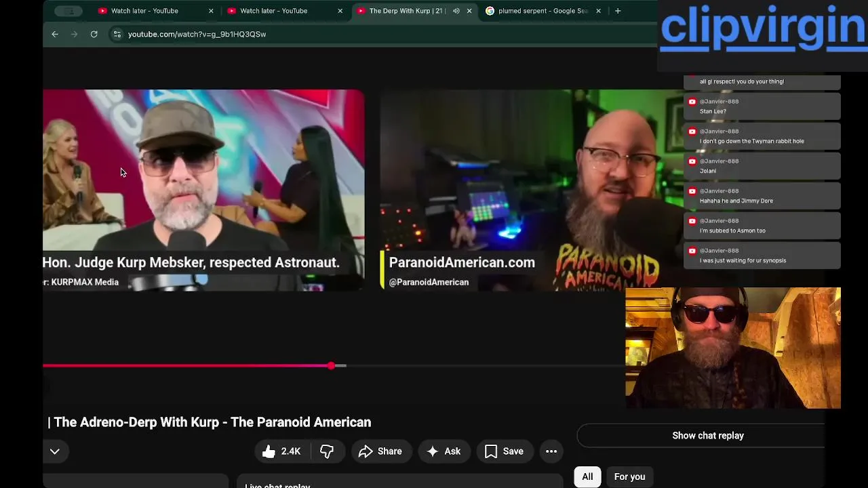Screen dimensions: 868x488
Task: Click chat message 'Stan Lee?'
Action: (x=713, y=111)
